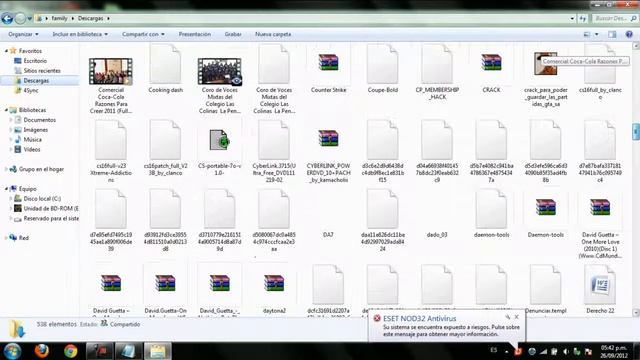Open the Windows Start button
The height and width of the screenshot is (360, 640).
tap(12, 351)
